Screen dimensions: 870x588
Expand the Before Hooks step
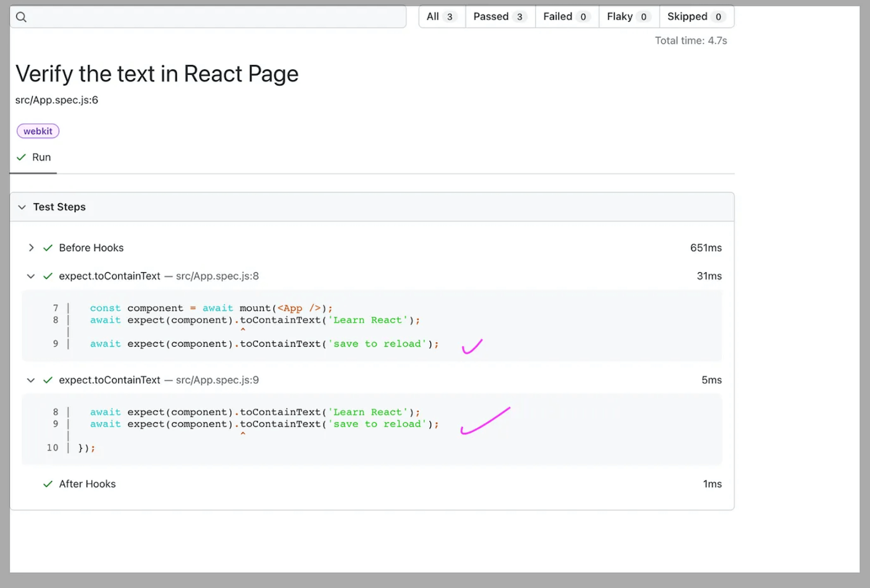(31, 248)
